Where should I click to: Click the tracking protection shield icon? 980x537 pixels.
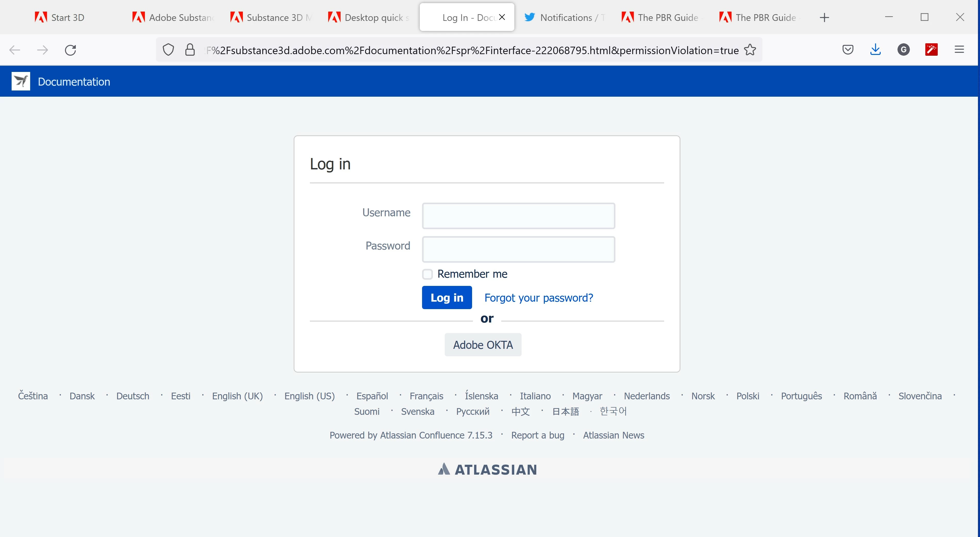[168, 50]
